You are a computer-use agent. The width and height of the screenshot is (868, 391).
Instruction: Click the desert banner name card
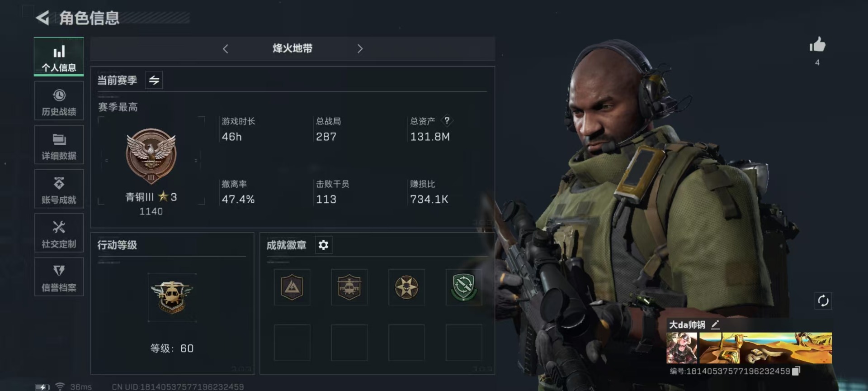point(765,348)
